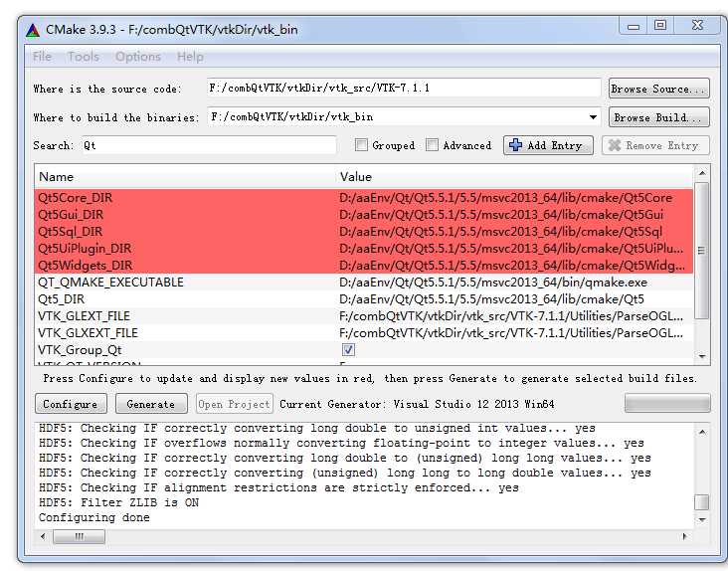This screenshot has height=571, width=728.
Task: Click the output log scroll up arrow
Action: click(702, 432)
